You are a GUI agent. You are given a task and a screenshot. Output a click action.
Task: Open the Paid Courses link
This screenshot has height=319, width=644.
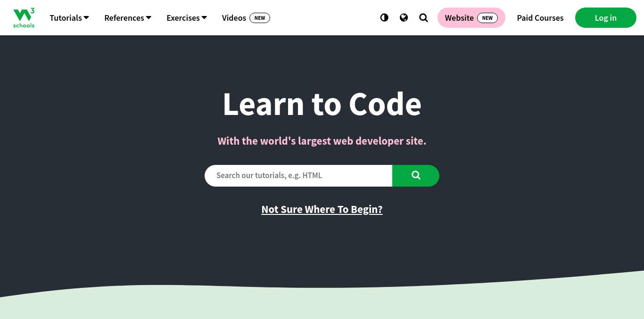pyautogui.click(x=540, y=18)
